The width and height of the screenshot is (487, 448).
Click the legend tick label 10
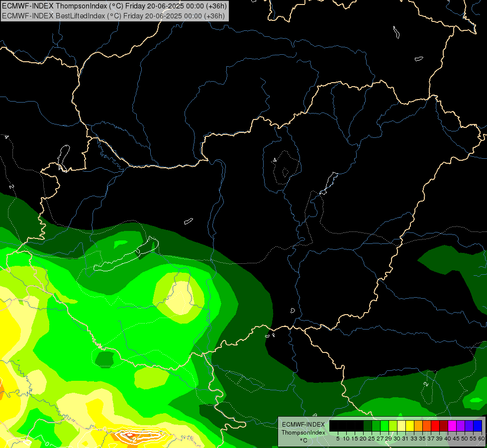[346, 439]
